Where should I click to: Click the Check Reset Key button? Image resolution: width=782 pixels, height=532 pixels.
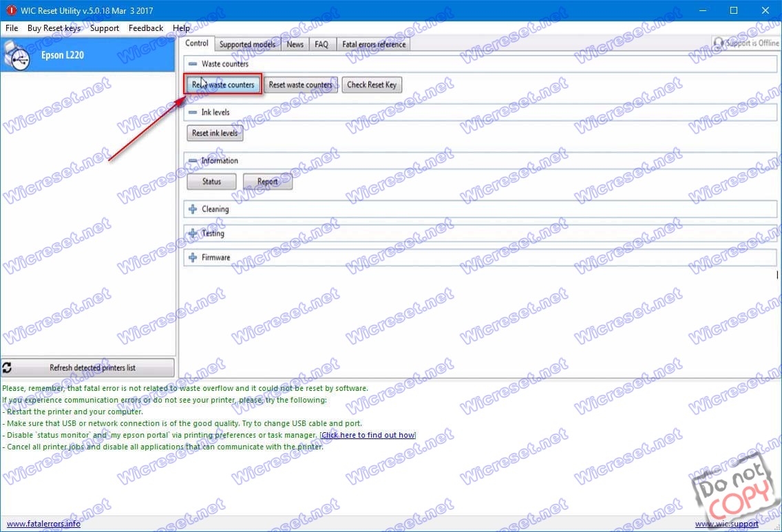(x=372, y=85)
